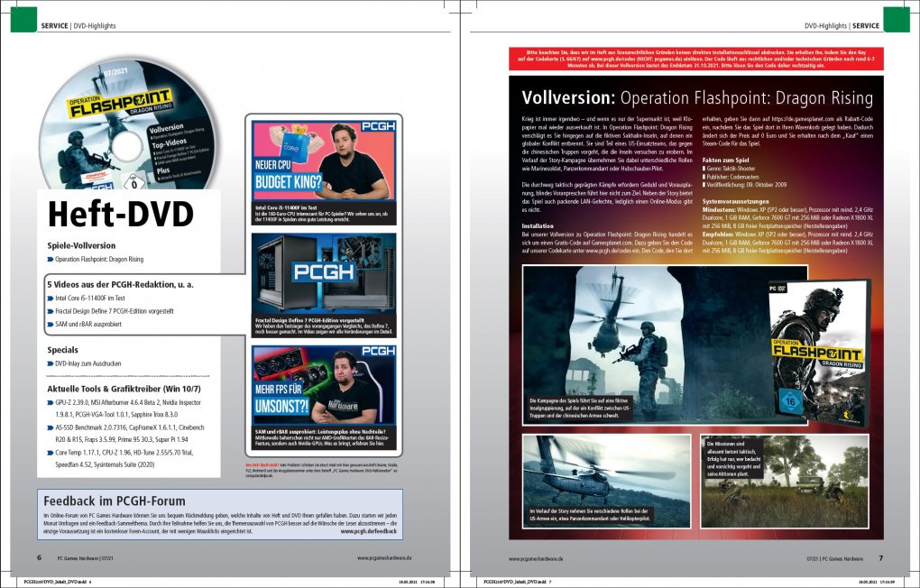This screenshot has width=920, height=588.
Task: Open the Mehr FPS für umsonst video thumbnail
Action: pos(323,385)
